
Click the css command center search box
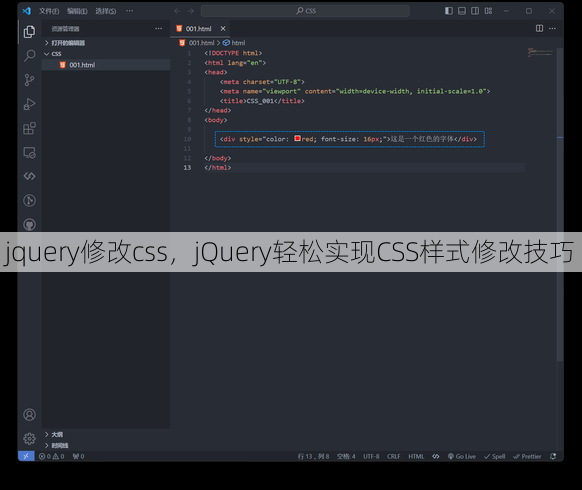305,11
